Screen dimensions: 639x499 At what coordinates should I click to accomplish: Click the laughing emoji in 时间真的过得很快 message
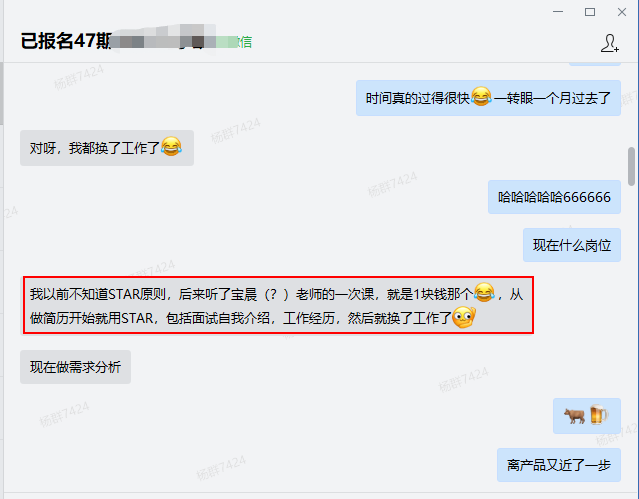click(x=481, y=97)
